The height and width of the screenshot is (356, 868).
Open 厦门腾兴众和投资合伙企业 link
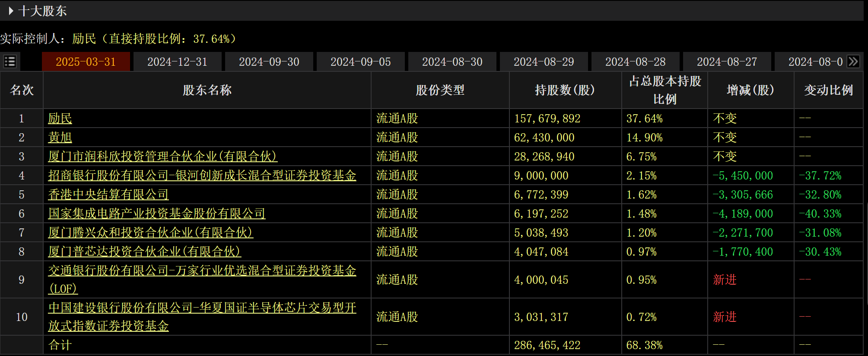[151, 233]
